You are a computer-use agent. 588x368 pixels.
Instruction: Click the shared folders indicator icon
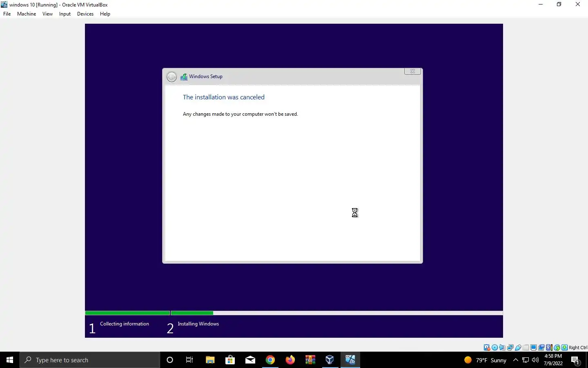[526, 348]
